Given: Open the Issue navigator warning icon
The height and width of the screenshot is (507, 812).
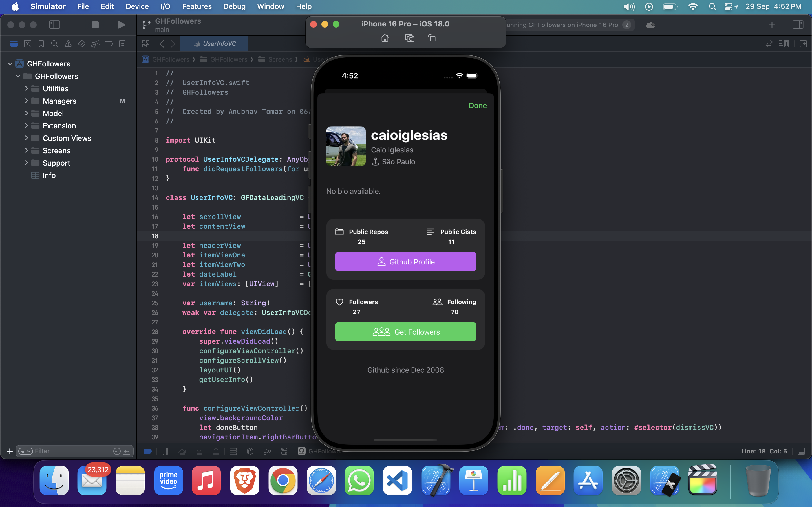Looking at the screenshot, I should pyautogui.click(x=68, y=44).
